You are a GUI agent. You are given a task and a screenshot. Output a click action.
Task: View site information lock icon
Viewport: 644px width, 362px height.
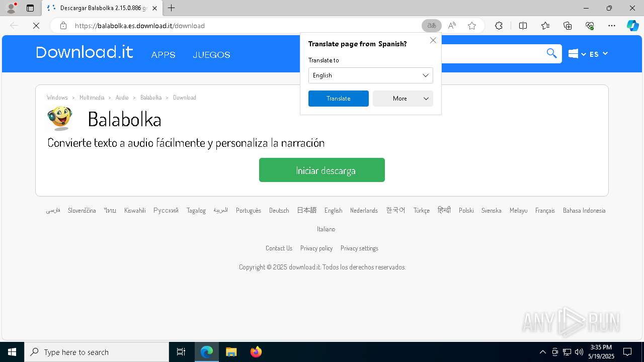point(63,26)
